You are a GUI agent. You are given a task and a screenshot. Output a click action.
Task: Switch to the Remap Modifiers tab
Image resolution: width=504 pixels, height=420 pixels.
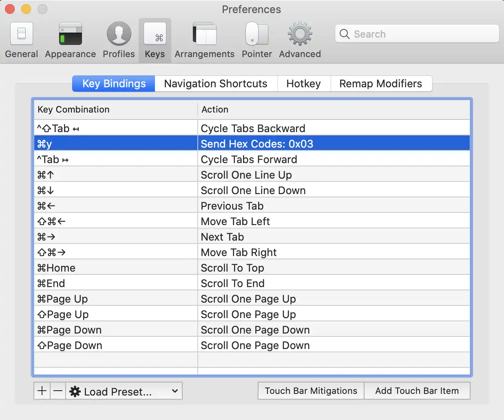pyautogui.click(x=381, y=84)
